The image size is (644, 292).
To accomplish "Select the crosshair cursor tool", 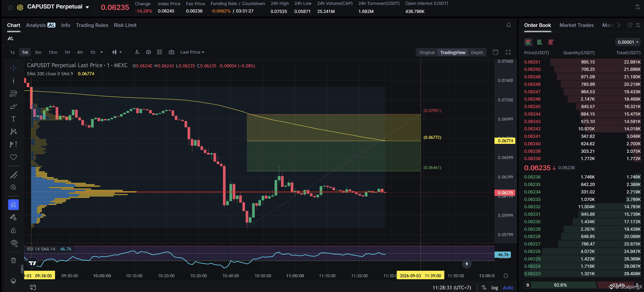I will tap(14, 68).
